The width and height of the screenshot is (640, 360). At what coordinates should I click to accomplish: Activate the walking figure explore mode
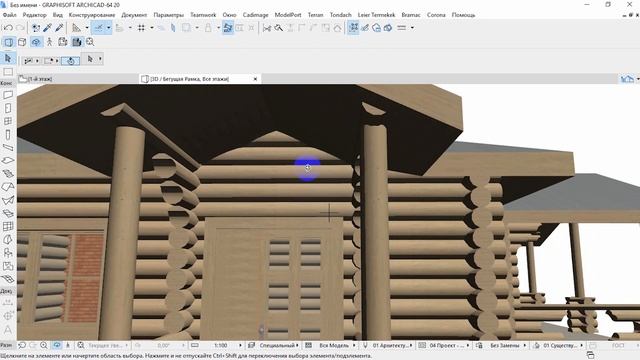(x=49, y=42)
